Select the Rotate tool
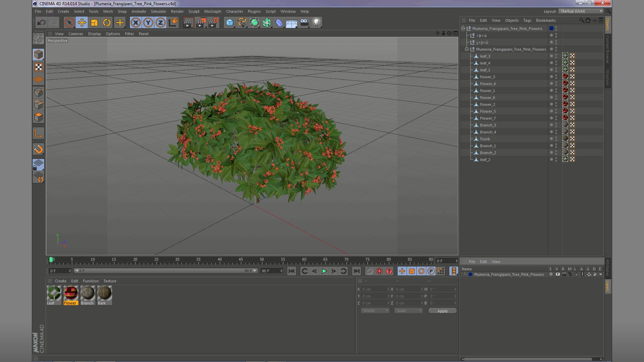Image resolution: width=644 pixels, height=362 pixels. (x=107, y=23)
